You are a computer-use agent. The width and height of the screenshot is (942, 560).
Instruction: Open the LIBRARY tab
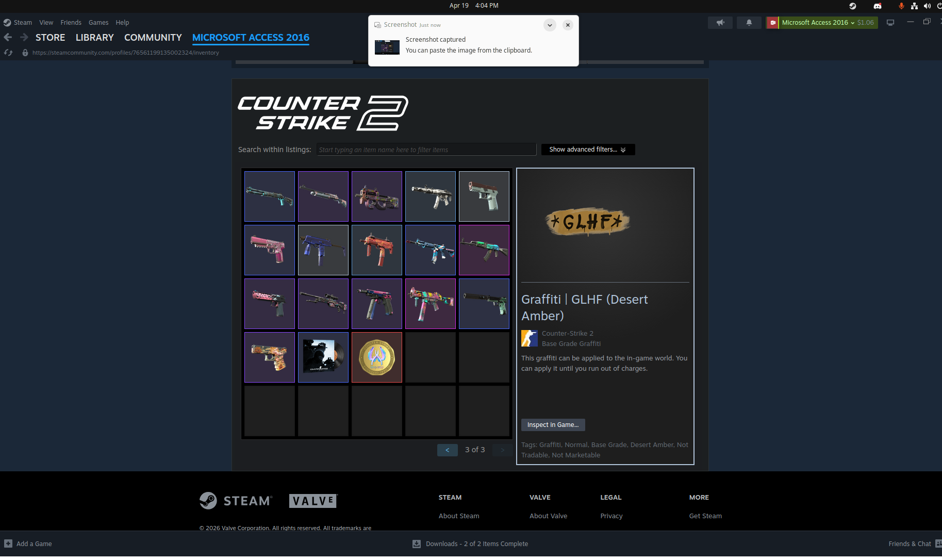point(94,38)
